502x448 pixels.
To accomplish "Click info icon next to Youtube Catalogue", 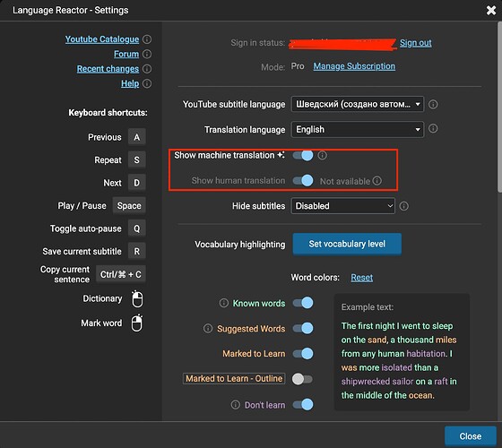I will (147, 39).
